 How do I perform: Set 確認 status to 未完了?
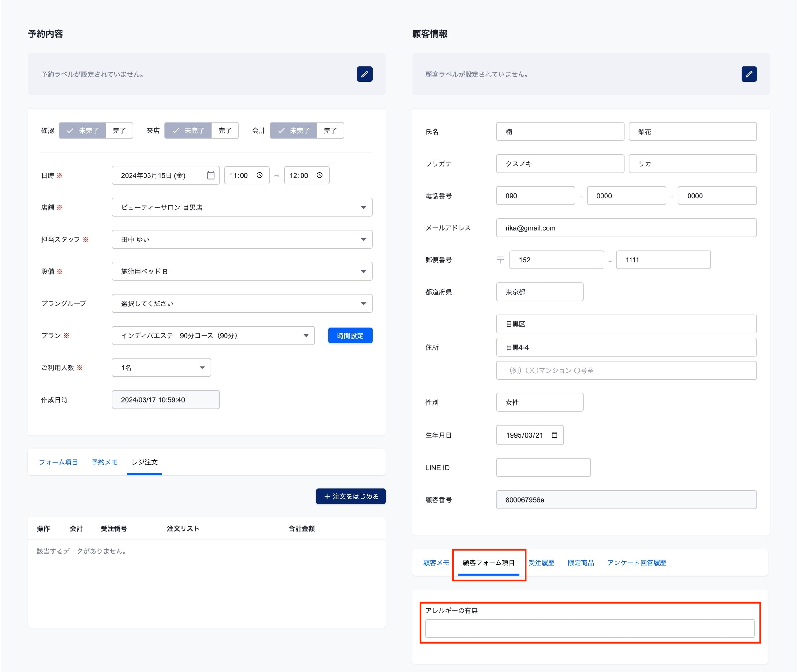coord(83,131)
